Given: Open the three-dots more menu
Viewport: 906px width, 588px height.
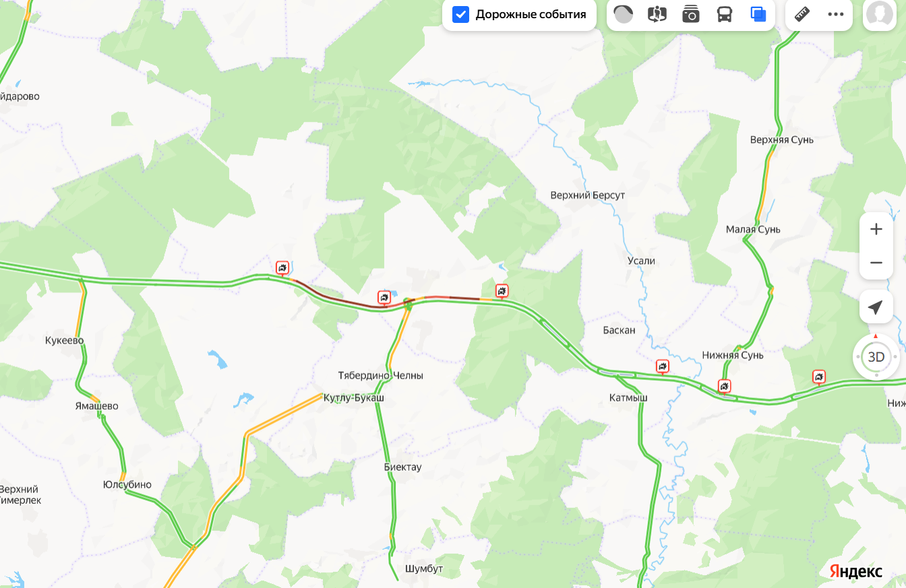Looking at the screenshot, I should point(836,14).
